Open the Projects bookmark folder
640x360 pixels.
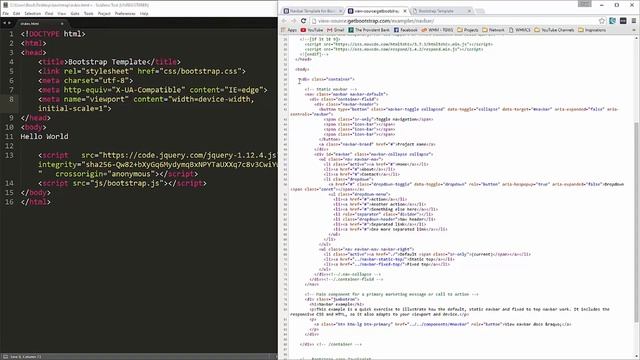[468, 30]
